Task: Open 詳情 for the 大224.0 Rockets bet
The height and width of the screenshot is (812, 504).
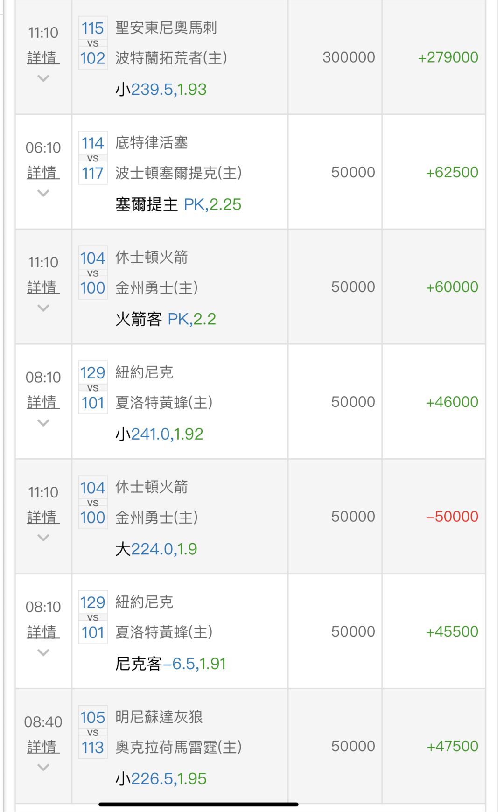Action: click(x=43, y=517)
